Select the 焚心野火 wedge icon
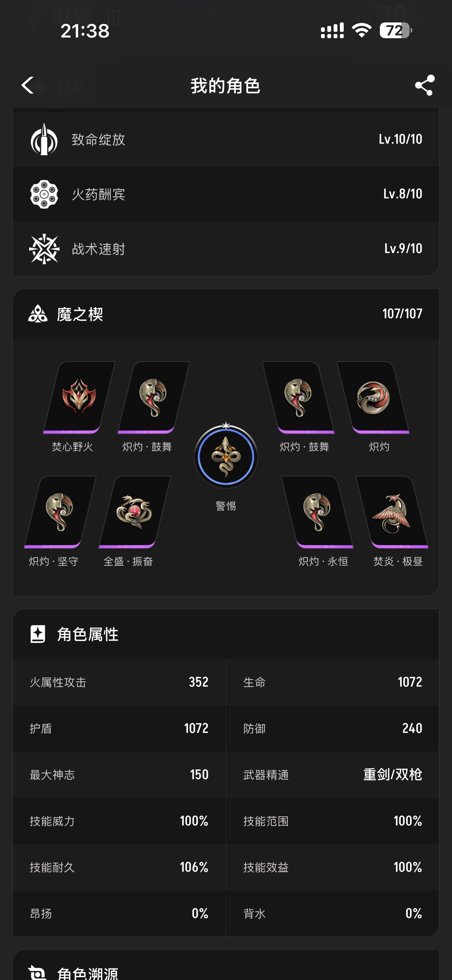Image resolution: width=452 pixels, height=980 pixels. click(79, 397)
